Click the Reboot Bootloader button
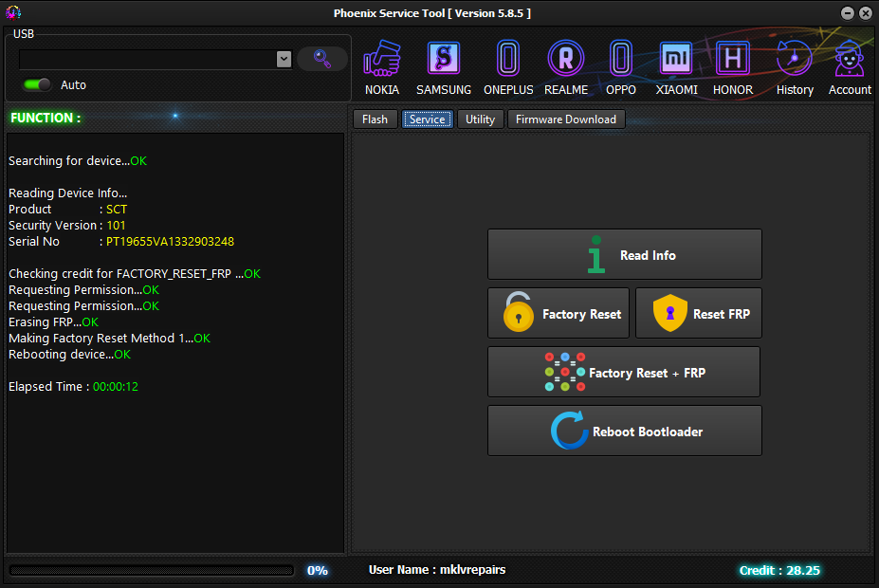Viewport: 879px width, 588px height. coord(625,432)
